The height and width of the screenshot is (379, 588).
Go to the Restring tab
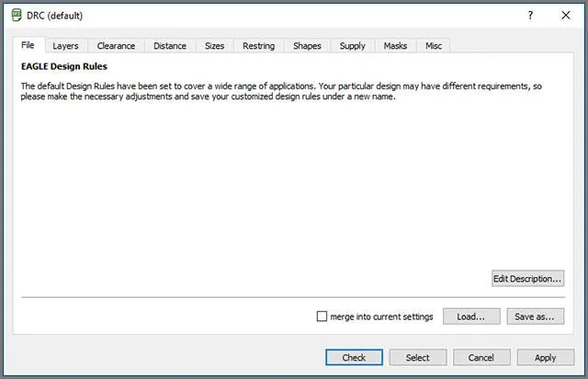click(258, 46)
